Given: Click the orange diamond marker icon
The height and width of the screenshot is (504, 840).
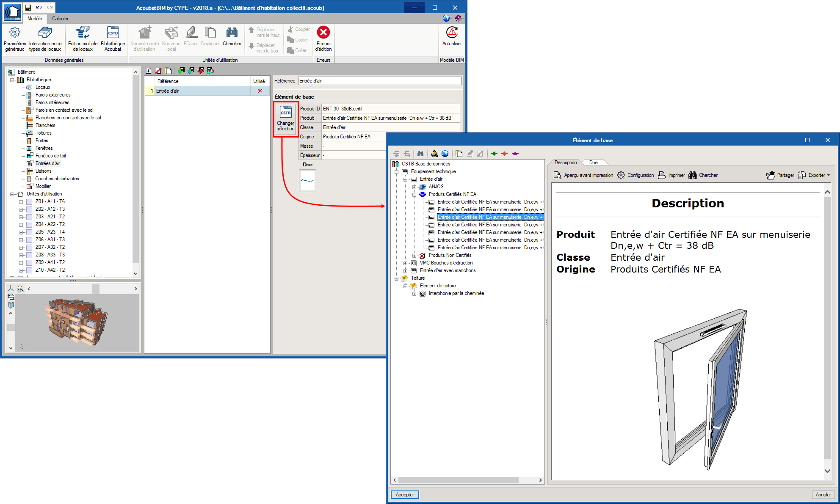Looking at the screenshot, I should 505,154.
